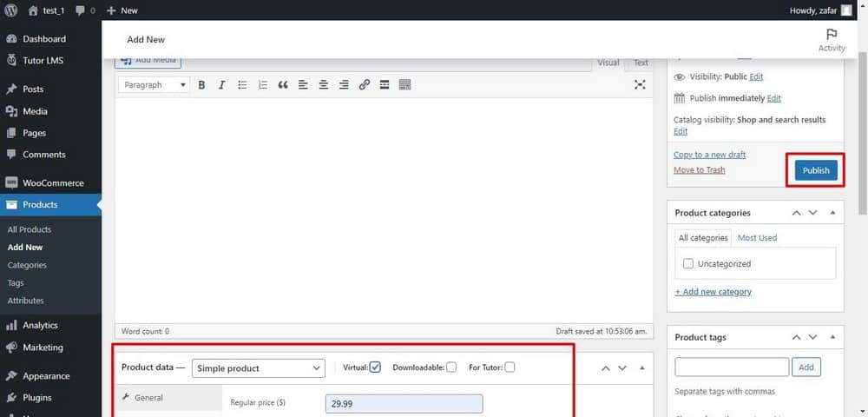Edit the Visibility setting
The image size is (868, 417).
pyautogui.click(x=756, y=76)
